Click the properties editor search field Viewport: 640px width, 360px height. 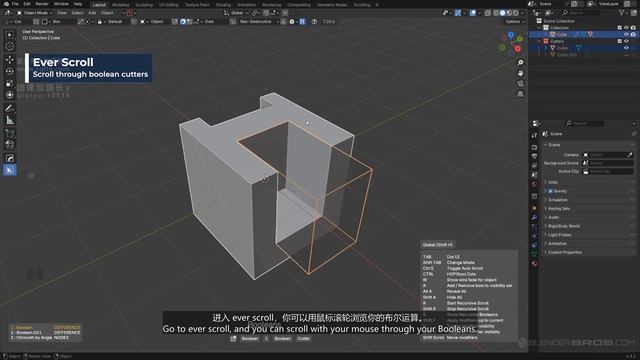pos(584,123)
